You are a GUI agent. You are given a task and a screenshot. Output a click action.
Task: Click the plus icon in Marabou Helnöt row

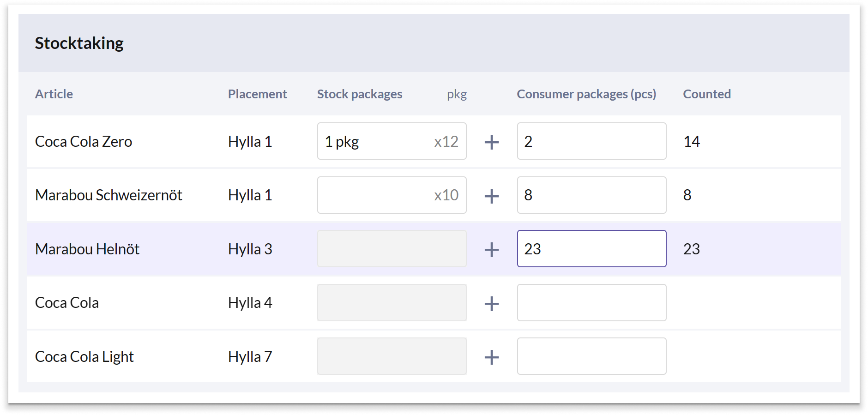[x=492, y=249]
